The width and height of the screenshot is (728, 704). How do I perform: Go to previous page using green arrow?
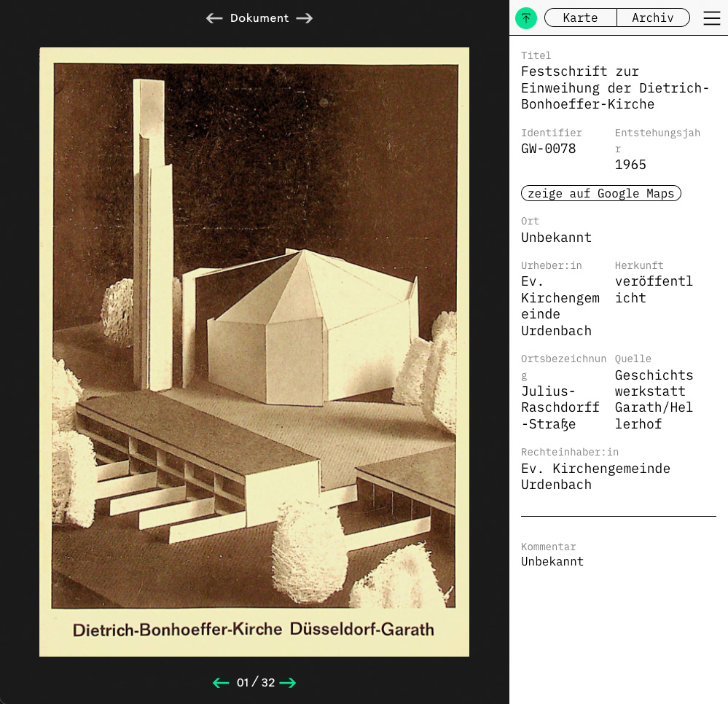(221, 683)
